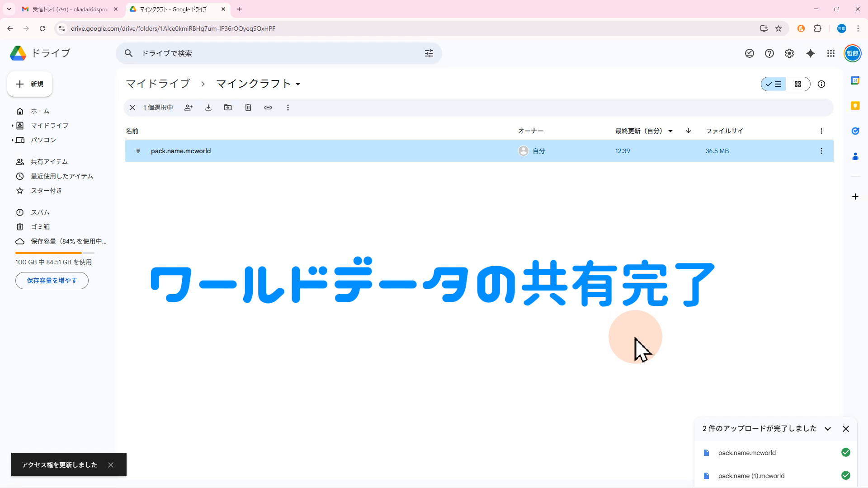The height and width of the screenshot is (488, 868).
Task: Download the selected file via toolbar
Action: [208, 108]
